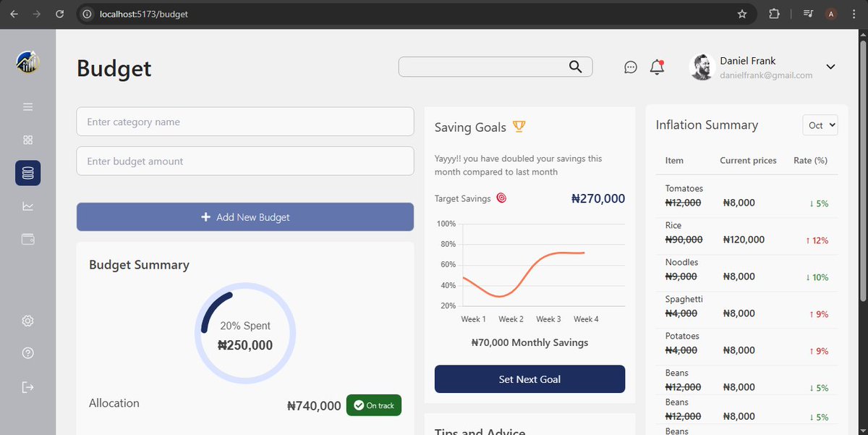Image resolution: width=868 pixels, height=435 pixels.
Task: Open notifications bell icon
Action: point(657,67)
